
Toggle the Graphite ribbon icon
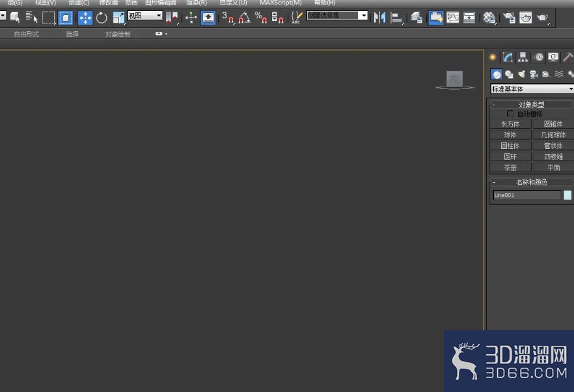[x=435, y=18]
